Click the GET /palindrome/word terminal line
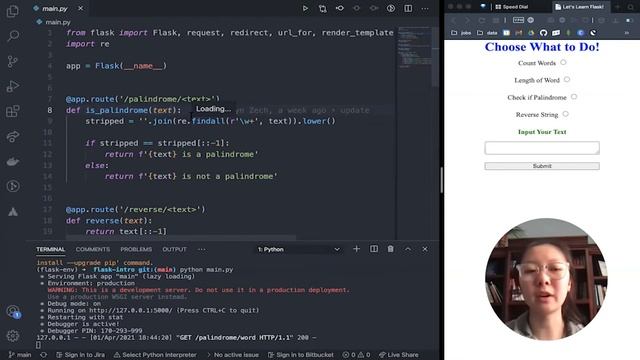 (176, 338)
